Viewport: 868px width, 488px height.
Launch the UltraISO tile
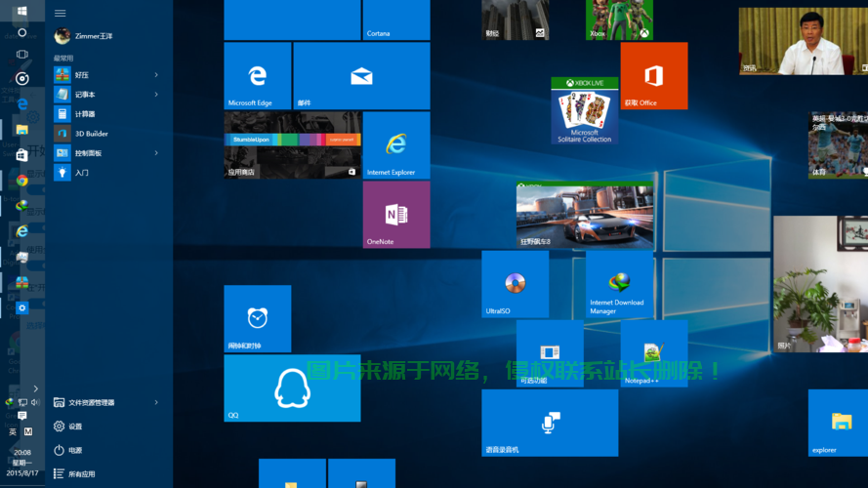[x=516, y=284]
